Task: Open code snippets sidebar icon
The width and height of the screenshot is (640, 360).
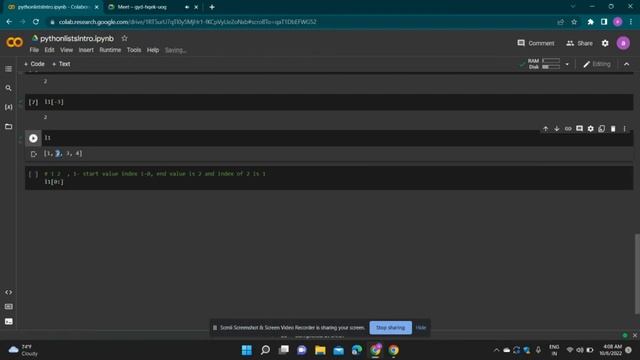Action: pyautogui.click(x=8, y=292)
